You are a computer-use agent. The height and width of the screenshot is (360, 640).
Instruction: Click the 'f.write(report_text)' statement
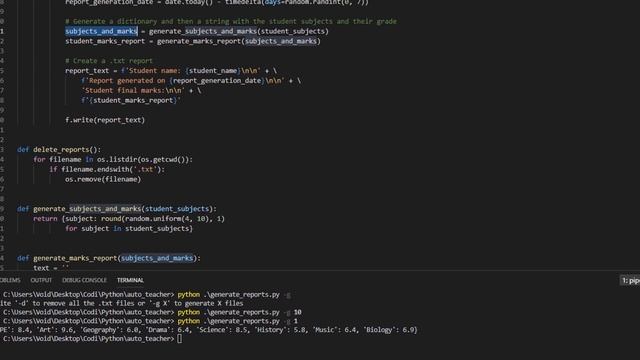105,120
